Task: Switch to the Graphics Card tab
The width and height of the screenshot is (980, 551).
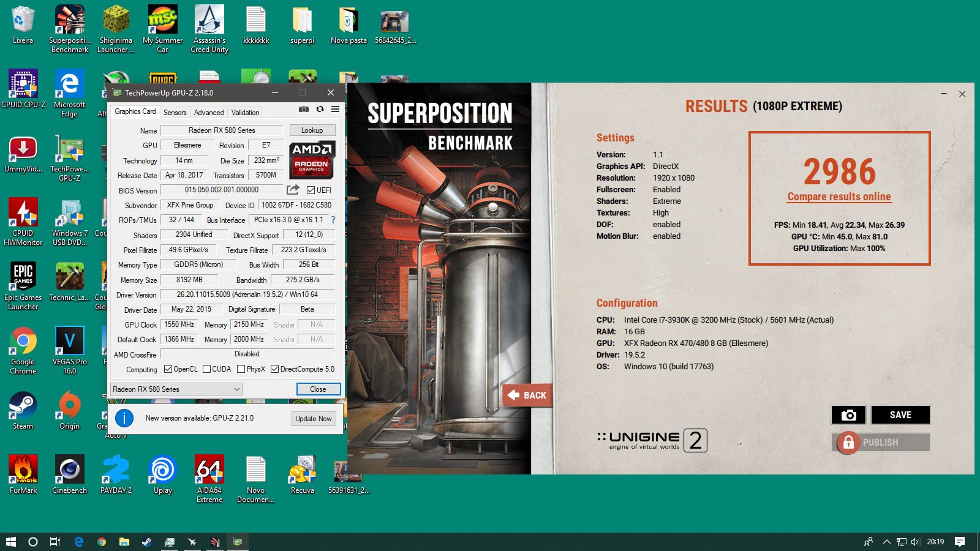Action: [x=135, y=111]
